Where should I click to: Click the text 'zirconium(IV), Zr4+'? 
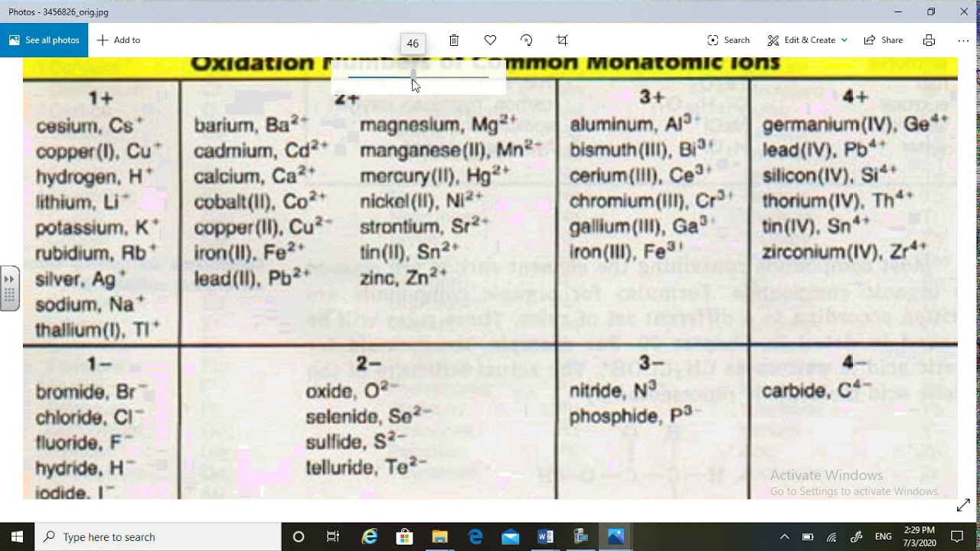[x=844, y=251]
